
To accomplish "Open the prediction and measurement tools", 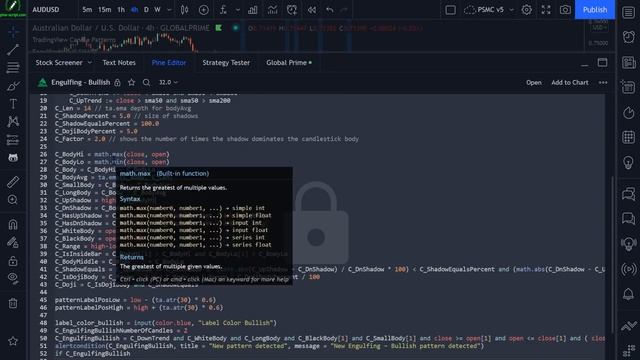I will [x=13, y=140].
